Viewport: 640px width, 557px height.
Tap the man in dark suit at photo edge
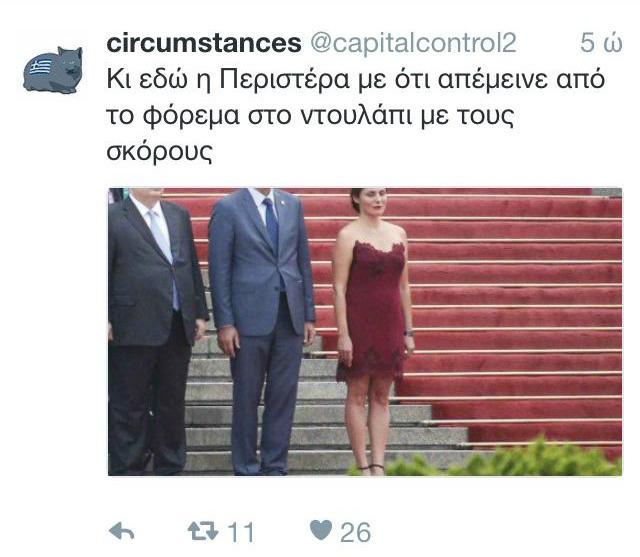point(157,331)
